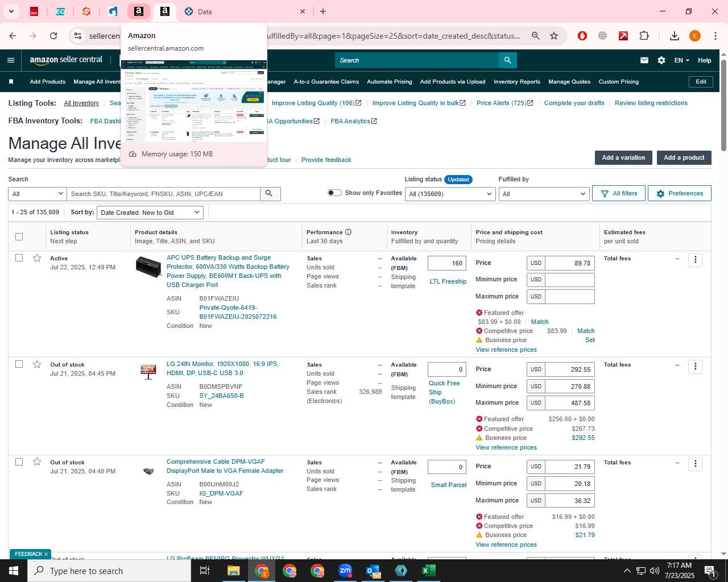Open Complete your drafts link
728x582 pixels.
[574, 103]
